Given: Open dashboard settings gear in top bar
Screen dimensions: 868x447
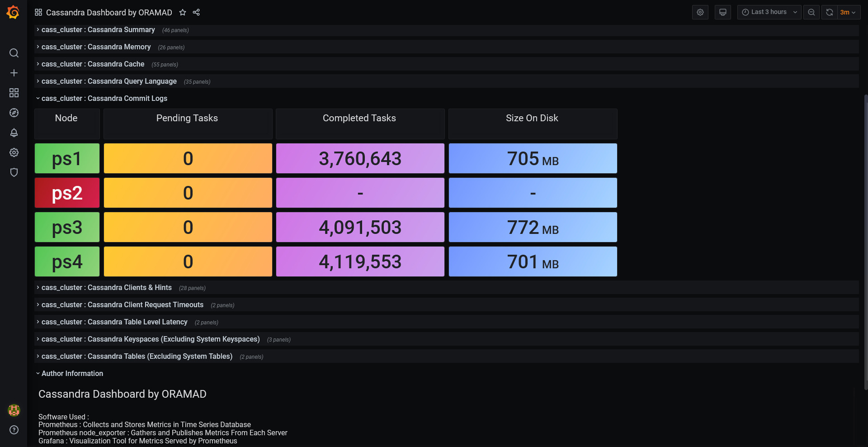Looking at the screenshot, I should [x=700, y=12].
